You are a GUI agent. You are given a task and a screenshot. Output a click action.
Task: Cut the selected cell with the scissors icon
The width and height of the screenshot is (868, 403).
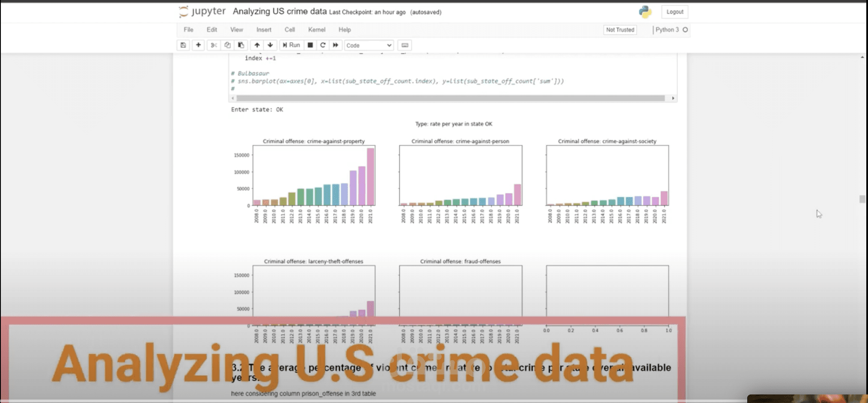[214, 45]
